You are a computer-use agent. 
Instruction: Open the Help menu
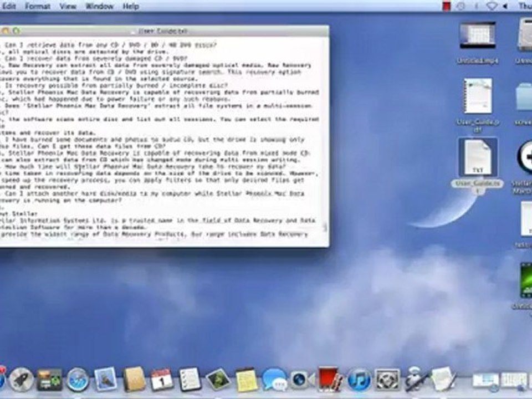pos(131,6)
